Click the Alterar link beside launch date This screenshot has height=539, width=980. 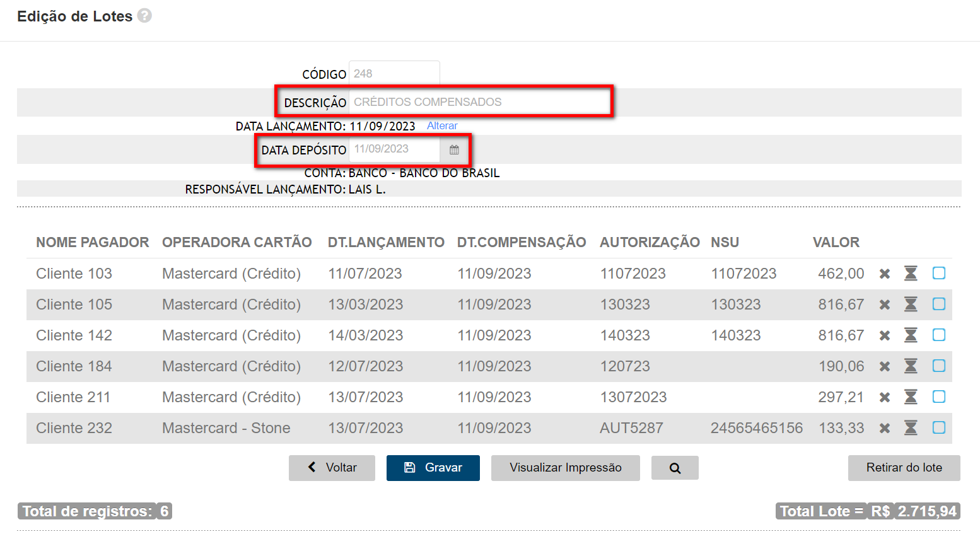coord(442,125)
